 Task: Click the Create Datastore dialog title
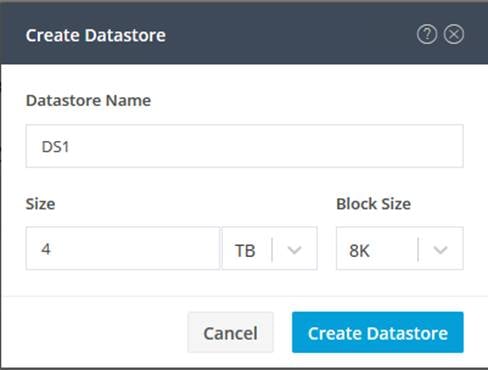click(96, 35)
